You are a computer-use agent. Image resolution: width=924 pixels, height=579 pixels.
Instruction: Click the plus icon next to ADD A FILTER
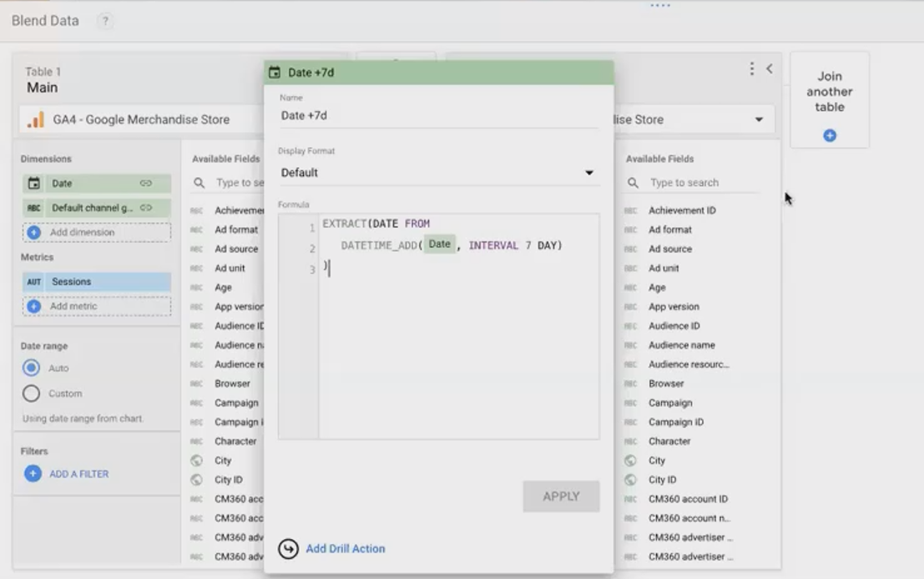pyautogui.click(x=33, y=474)
